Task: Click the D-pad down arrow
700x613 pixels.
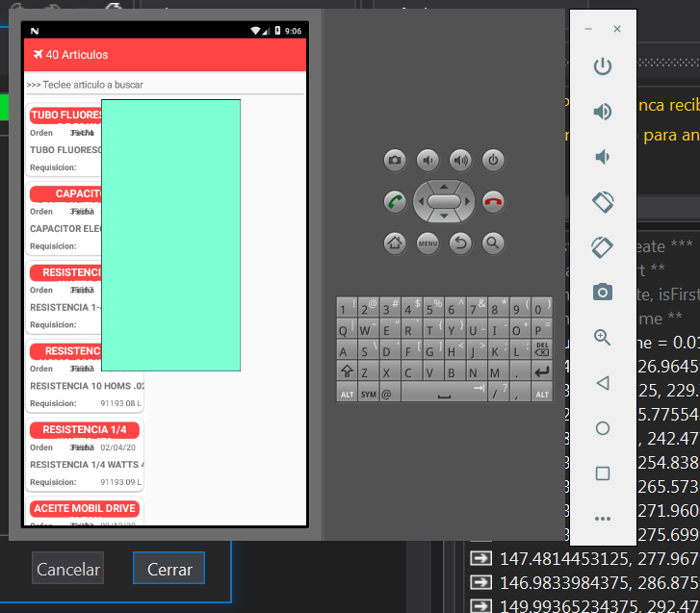Action: [x=444, y=217]
